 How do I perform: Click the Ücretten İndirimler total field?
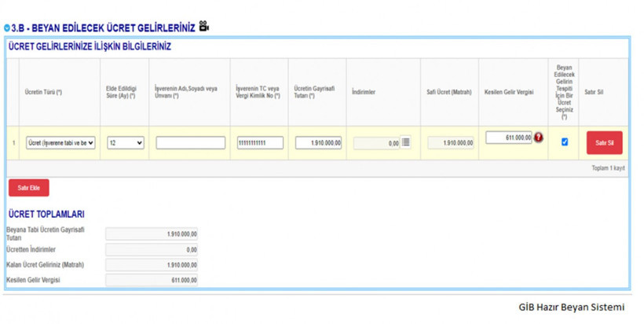pos(152,249)
